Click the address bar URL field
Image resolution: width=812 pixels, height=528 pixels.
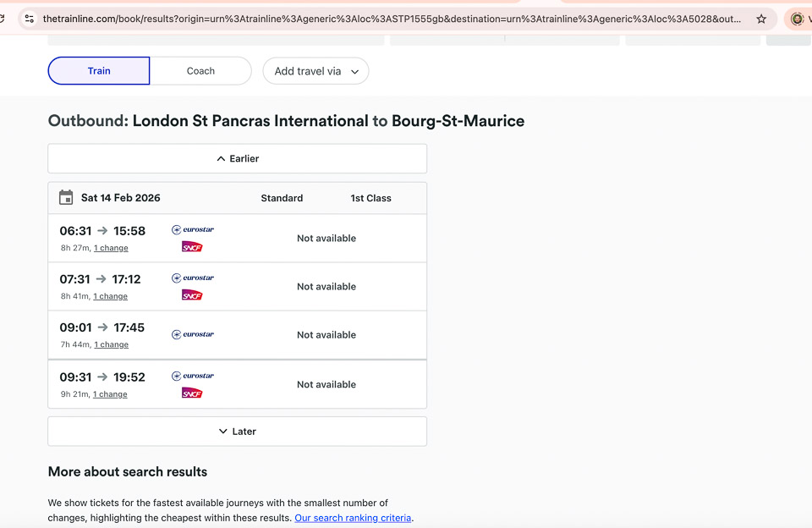[x=389, y=19]
